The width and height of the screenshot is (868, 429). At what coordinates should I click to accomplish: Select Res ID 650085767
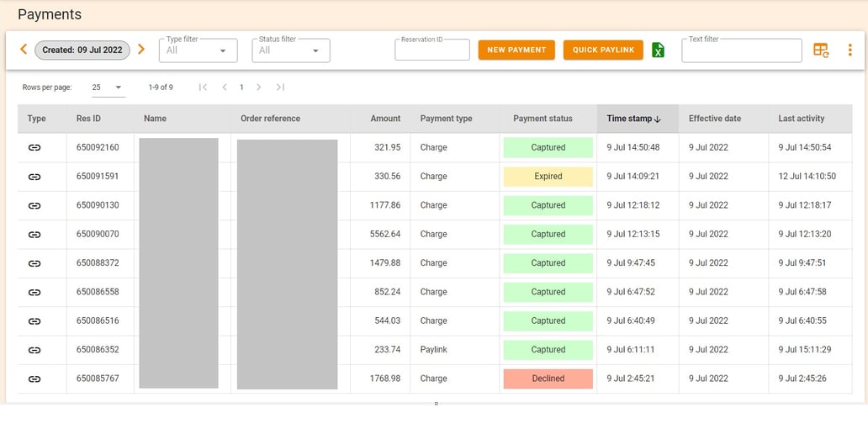click(98, 379)
